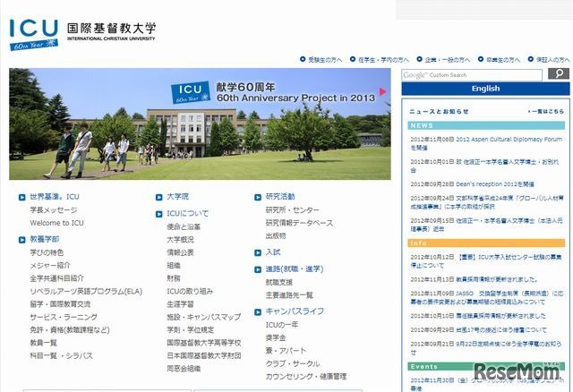573x392 pixels.
Task: Open 免許・資格(教職課程など) link
Action: click(x=70, y=330)
